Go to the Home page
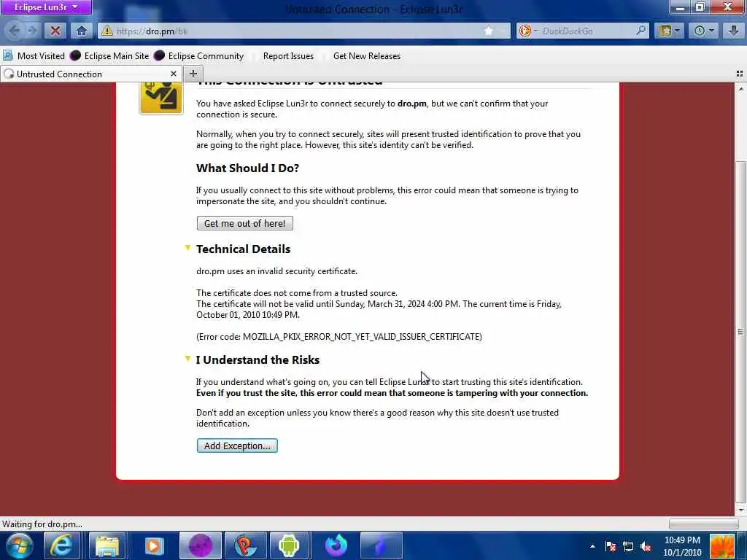The image size is (747, 560). pyautogui.click(x=82, y=31)
